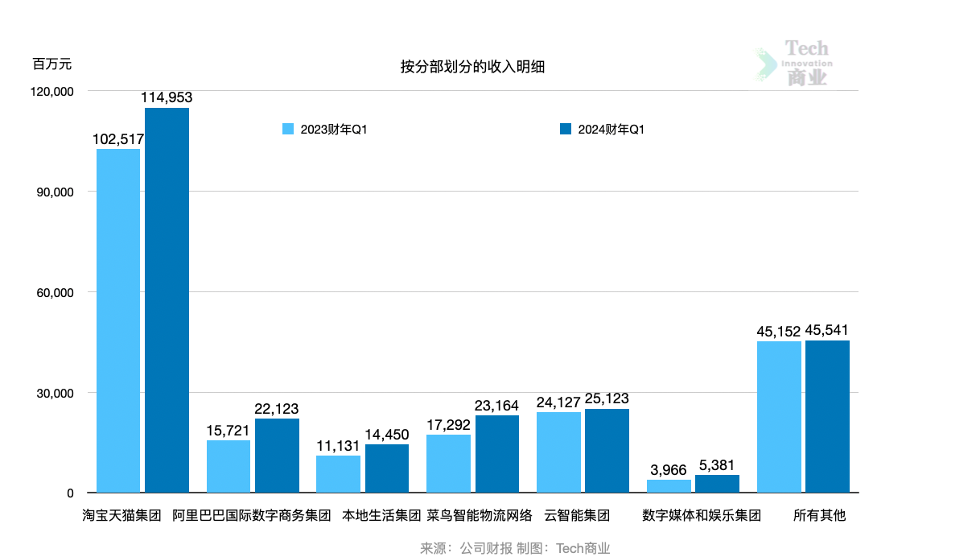Click the 24,127 light blue 云智能集团 bar
This screenshot has width=980, height=557.
(x=558, y=452)
